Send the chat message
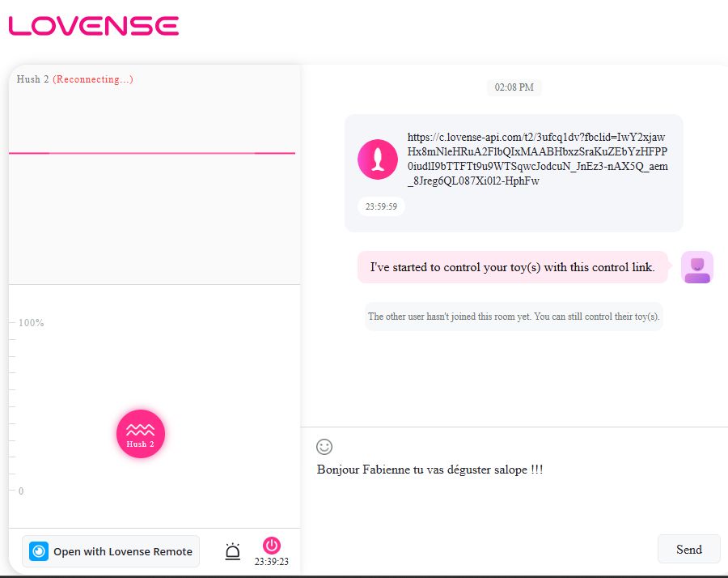This screenshot has width=728, height=578. tap(688, 549)
